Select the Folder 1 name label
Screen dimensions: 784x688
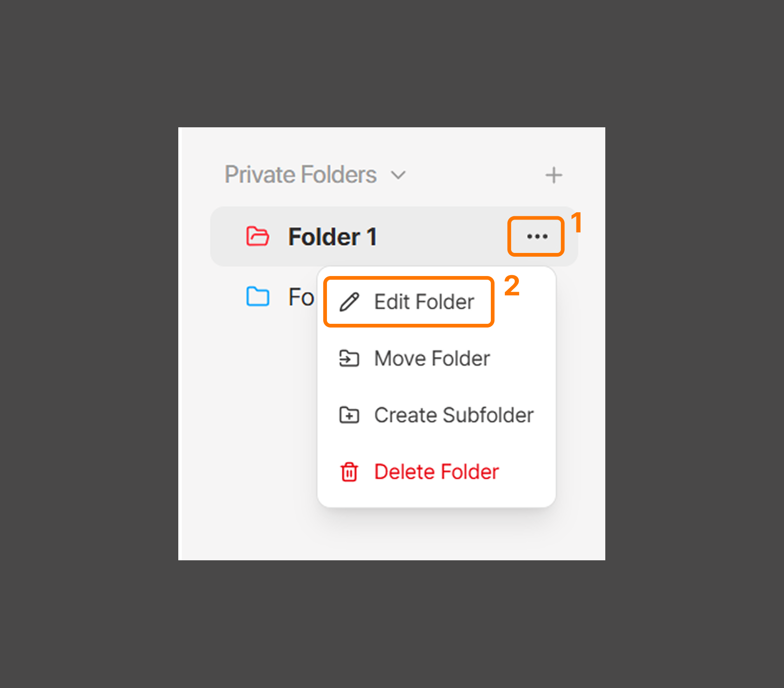pos(332,237)
